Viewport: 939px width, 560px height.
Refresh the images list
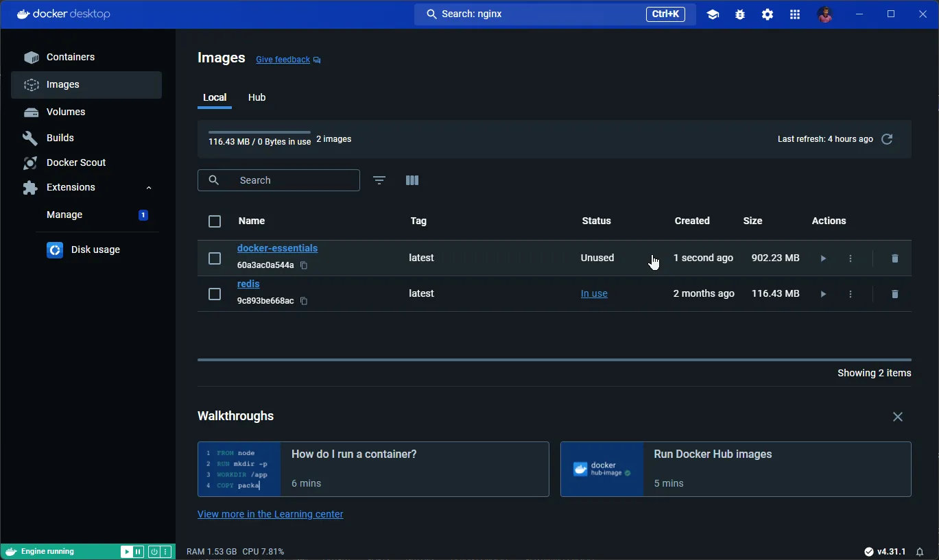point(887,139)
